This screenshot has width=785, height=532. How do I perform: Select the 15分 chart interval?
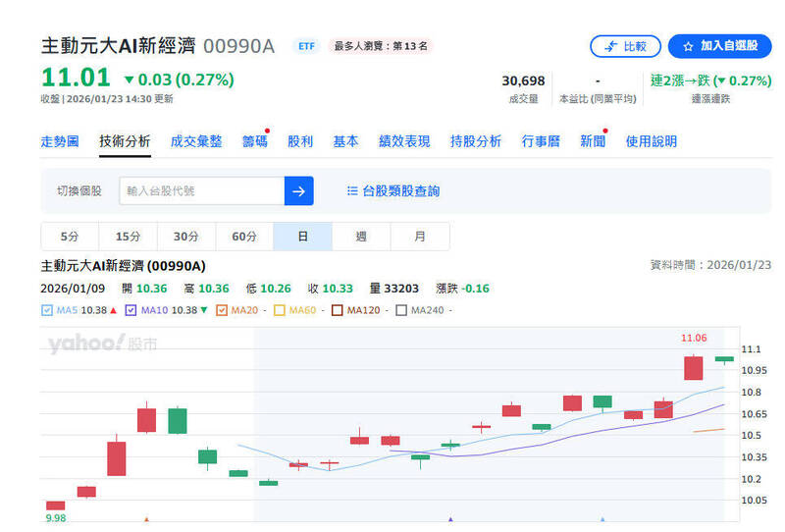128,237
